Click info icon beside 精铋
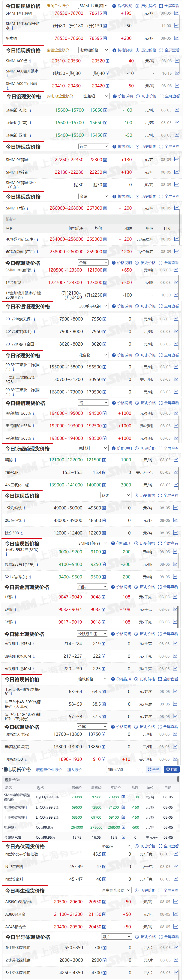This screenshot has height=980, width=183. tap(15, 460)
